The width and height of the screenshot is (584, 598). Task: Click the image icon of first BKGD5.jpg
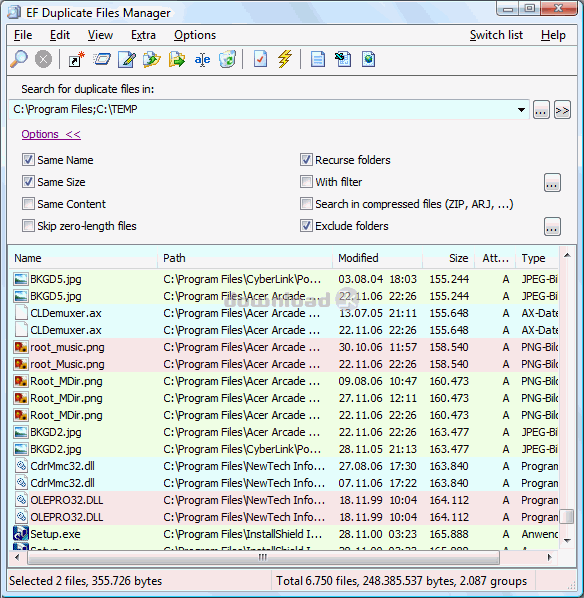pos(21,279)
